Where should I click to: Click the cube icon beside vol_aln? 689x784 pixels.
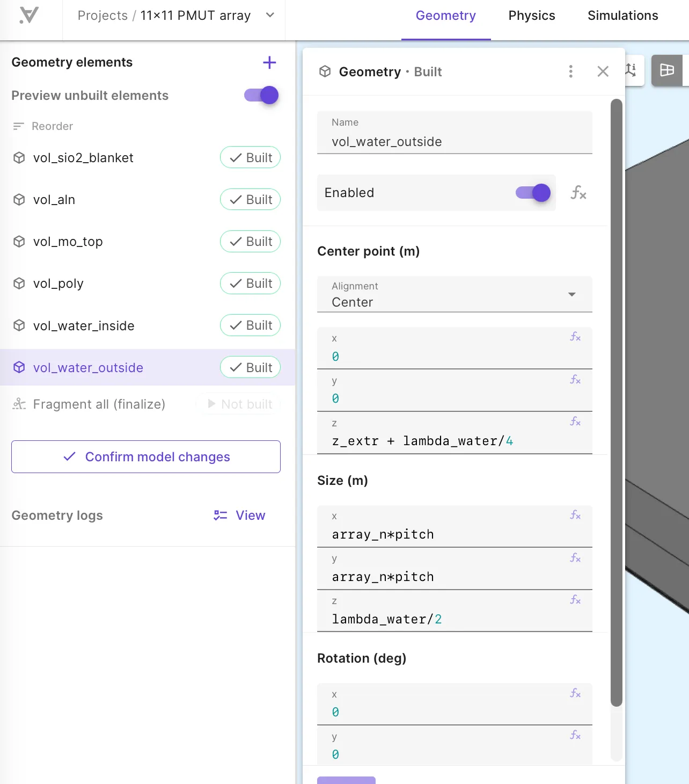point(19,200)
